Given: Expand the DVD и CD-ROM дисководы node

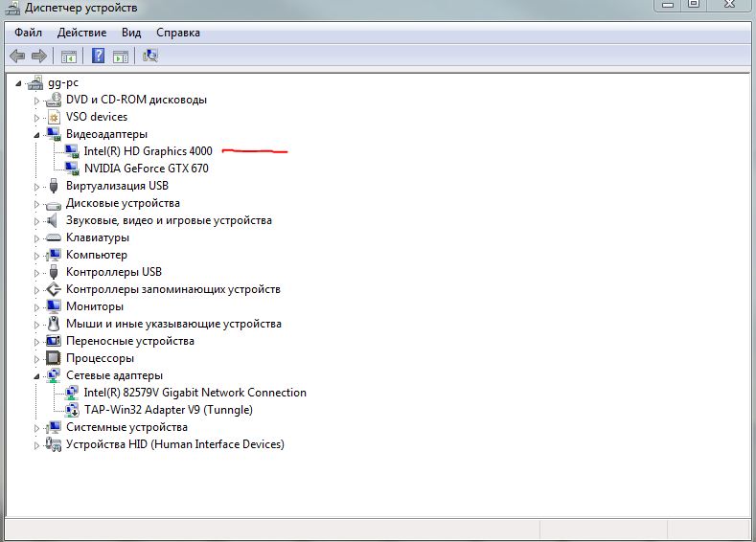Looking at the screenshot, I should click(x=37, y=100).
